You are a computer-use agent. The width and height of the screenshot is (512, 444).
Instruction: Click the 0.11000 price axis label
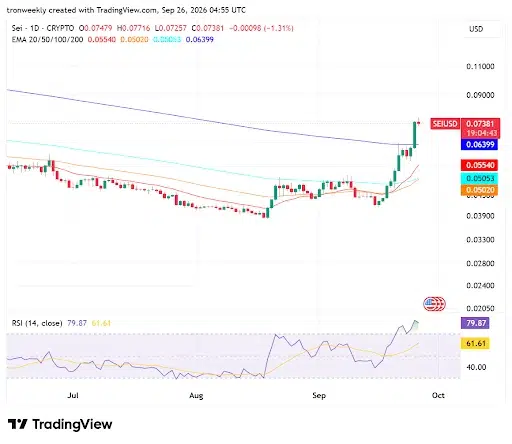(480, 66)
